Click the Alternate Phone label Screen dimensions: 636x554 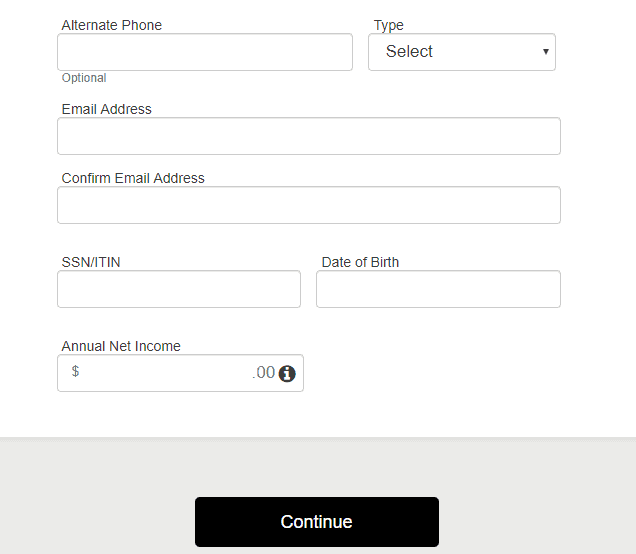click(x=112, y=25)
